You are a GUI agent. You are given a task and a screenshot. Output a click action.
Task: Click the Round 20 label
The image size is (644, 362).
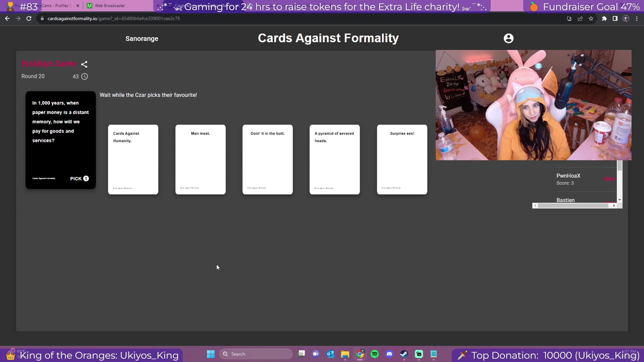point(33,76)
